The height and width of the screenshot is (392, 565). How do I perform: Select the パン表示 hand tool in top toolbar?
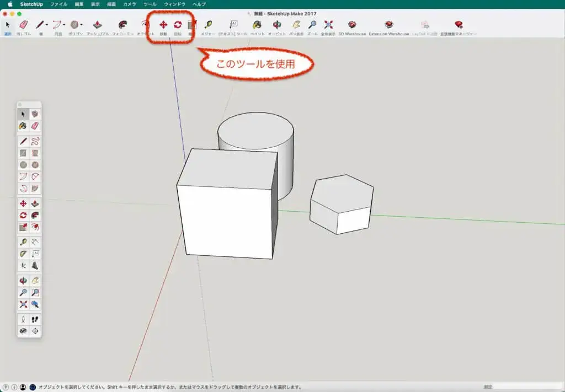(296, 25)
